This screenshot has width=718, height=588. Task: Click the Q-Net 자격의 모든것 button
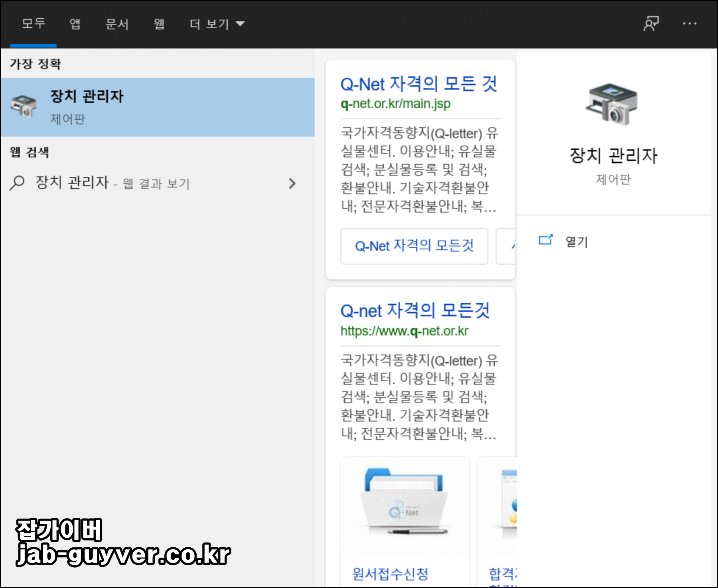coord(414,246)
